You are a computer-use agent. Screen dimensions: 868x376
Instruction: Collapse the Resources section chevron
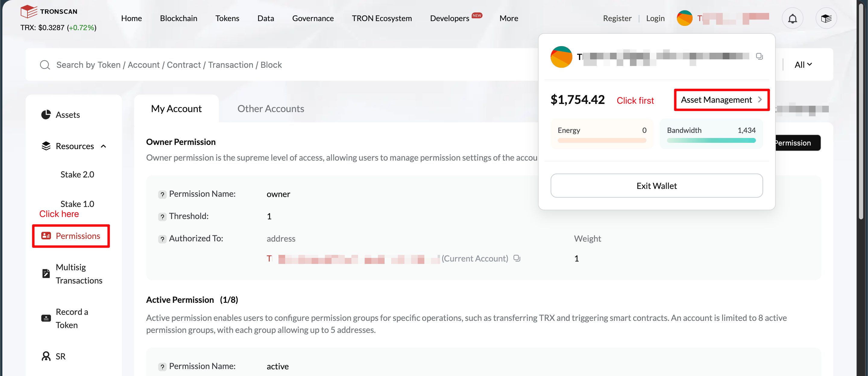[x=103, y=146]
